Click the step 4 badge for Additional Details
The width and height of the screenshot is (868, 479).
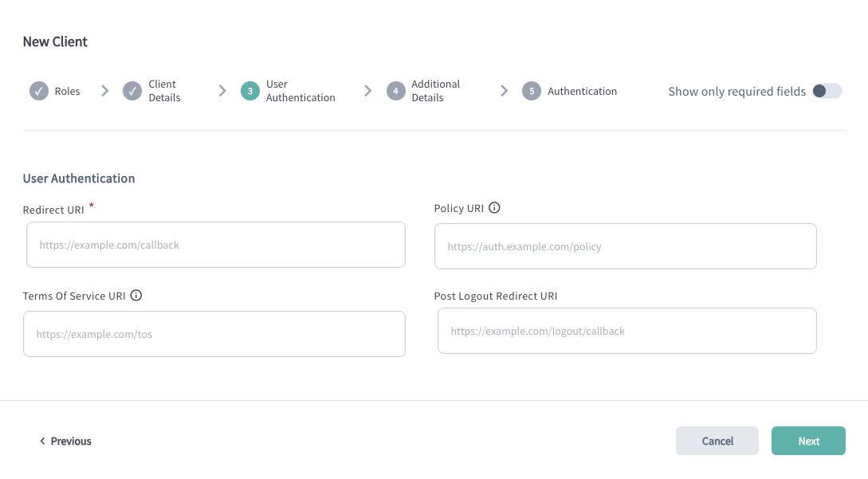(x=396, y=91)
